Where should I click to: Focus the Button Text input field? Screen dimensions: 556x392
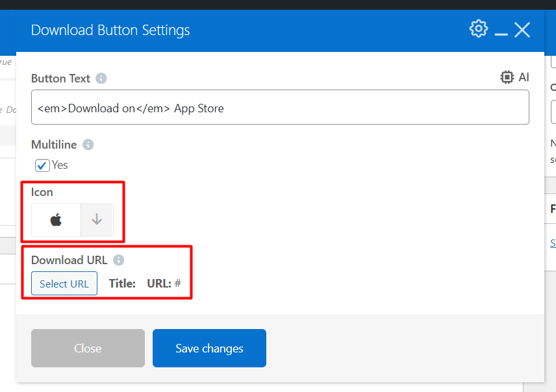tap(280, 107)
